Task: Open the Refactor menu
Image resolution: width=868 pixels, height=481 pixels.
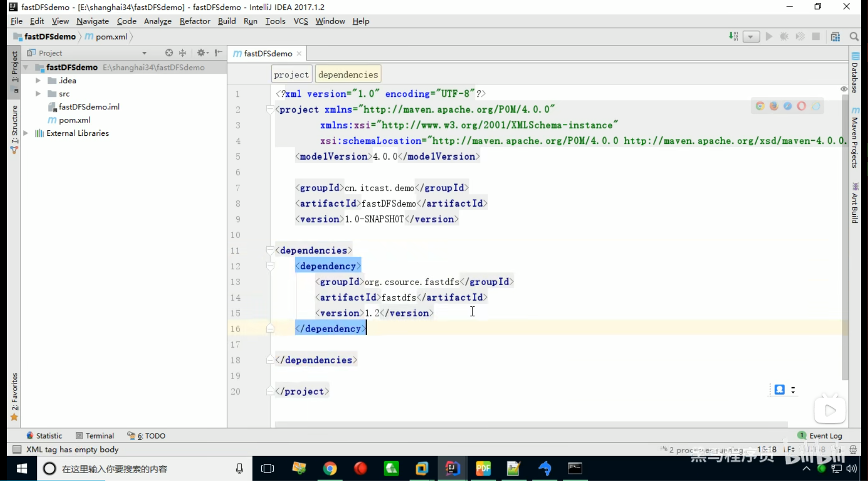Action: [x=195, y=21]
